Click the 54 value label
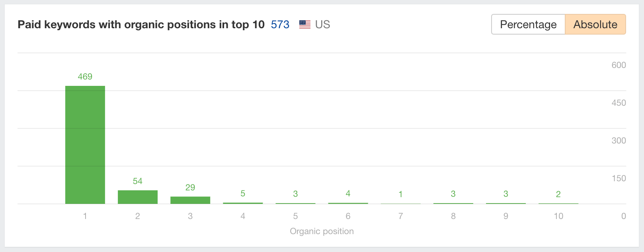 point(138,181)
